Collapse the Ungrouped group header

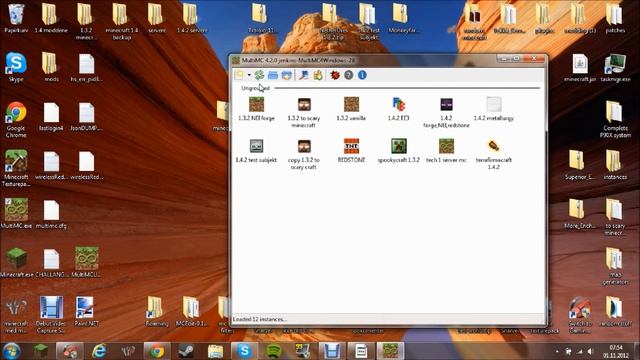[x=256, y=88]
